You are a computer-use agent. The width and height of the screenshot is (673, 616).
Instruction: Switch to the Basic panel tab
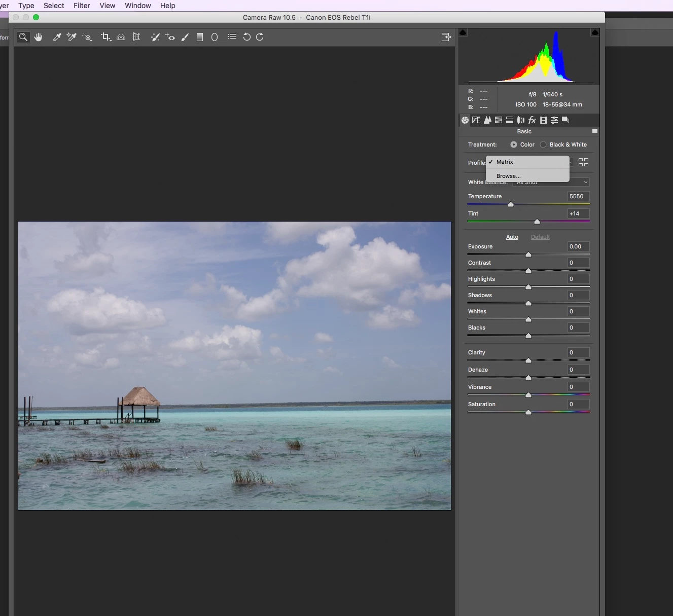pos(465,120)
